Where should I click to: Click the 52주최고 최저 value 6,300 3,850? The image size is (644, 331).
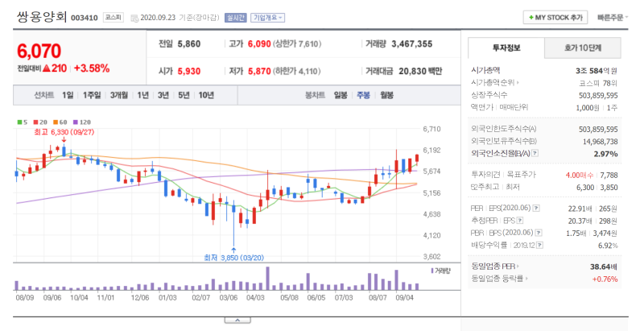[598, 188]
